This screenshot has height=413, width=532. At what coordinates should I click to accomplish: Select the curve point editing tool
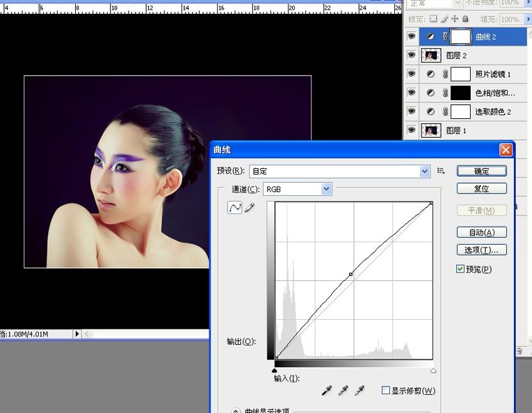[x=234, y=207]
